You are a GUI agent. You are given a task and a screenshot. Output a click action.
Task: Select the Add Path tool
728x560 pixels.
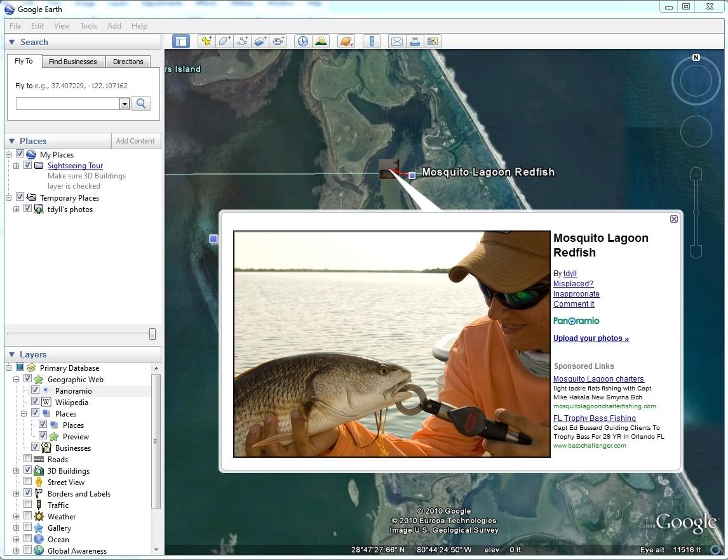(x=243, y=41)
